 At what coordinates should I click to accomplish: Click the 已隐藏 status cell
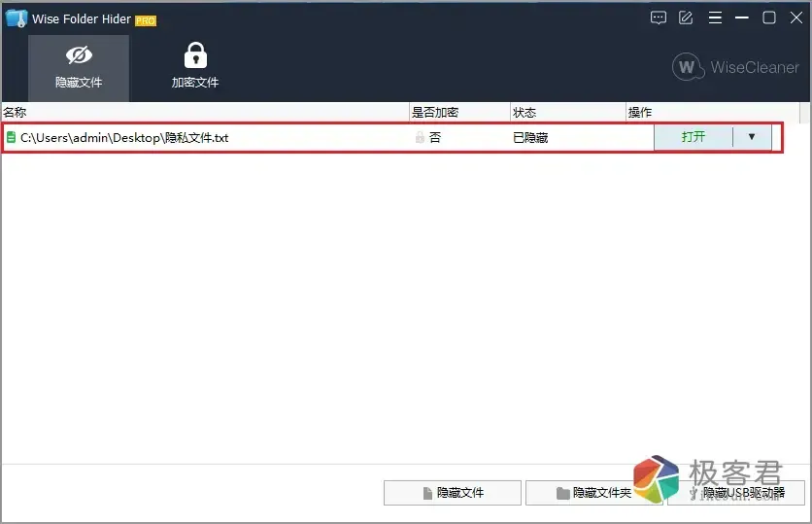[x=530, y=138]
